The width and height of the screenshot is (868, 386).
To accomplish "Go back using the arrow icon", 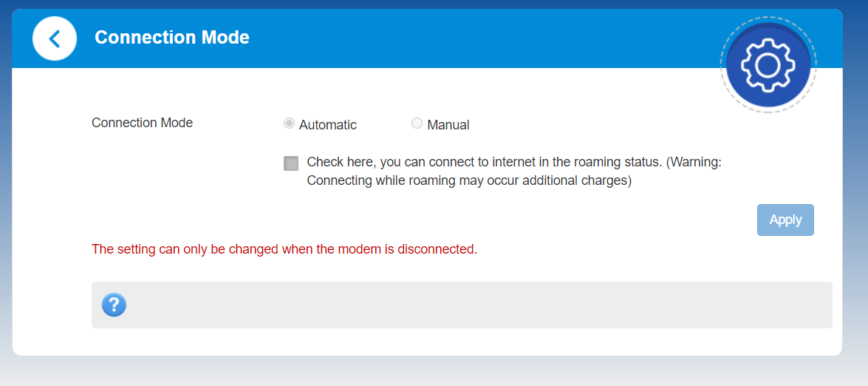I will click(55, 38).
